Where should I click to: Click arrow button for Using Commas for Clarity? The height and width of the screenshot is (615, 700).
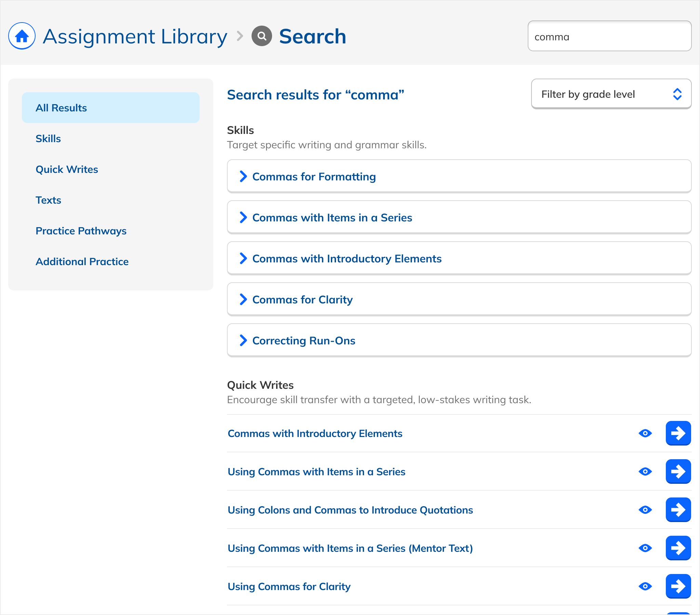click(678, 586)
